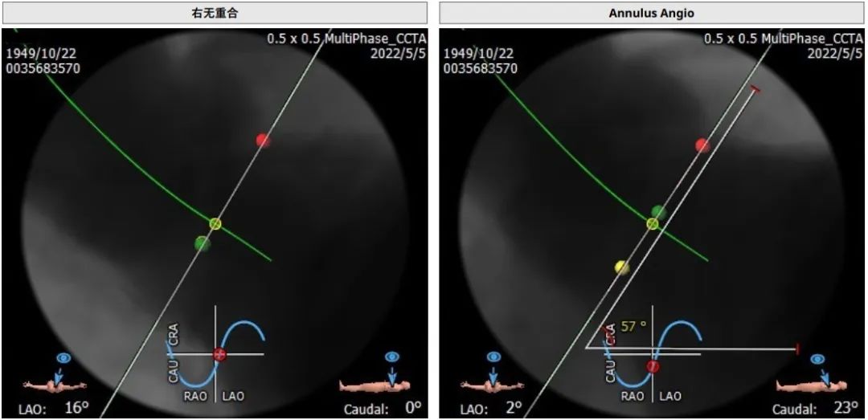The height and width of the screenshot is (420, 868).
Task: Click the CAU axis label in Annulus Angio chart
Action: 611,371
